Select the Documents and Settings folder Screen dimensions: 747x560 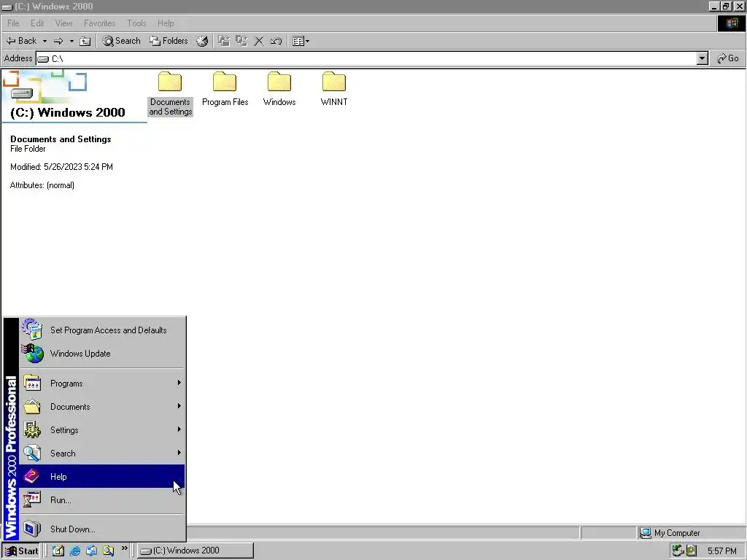[x=170, y=94]
